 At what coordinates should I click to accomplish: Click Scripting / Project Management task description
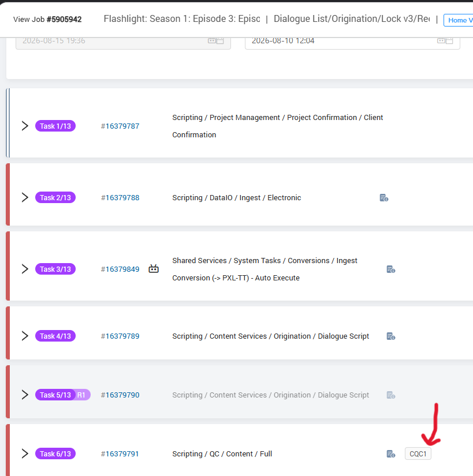click(278, 126)
